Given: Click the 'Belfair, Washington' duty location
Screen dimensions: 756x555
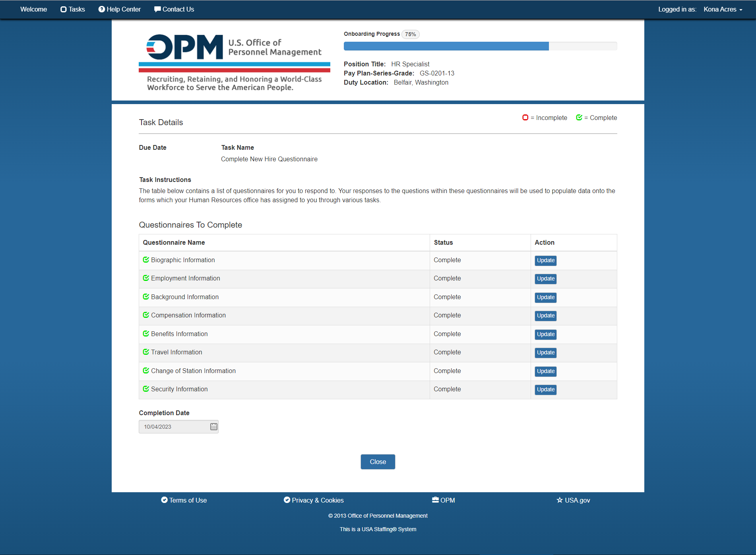Looking at the screenshot, I should (421, 82).
